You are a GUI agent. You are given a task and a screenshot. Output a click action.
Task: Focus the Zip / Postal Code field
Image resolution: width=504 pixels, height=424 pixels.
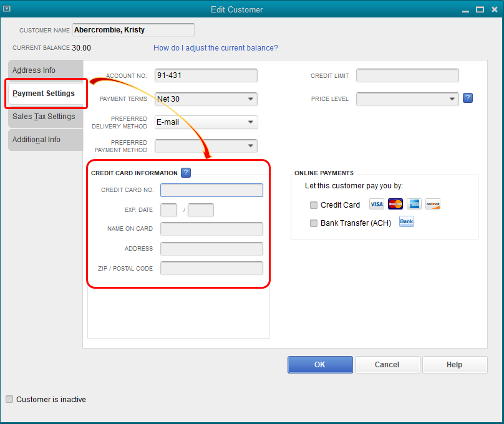tap(212, 268)
